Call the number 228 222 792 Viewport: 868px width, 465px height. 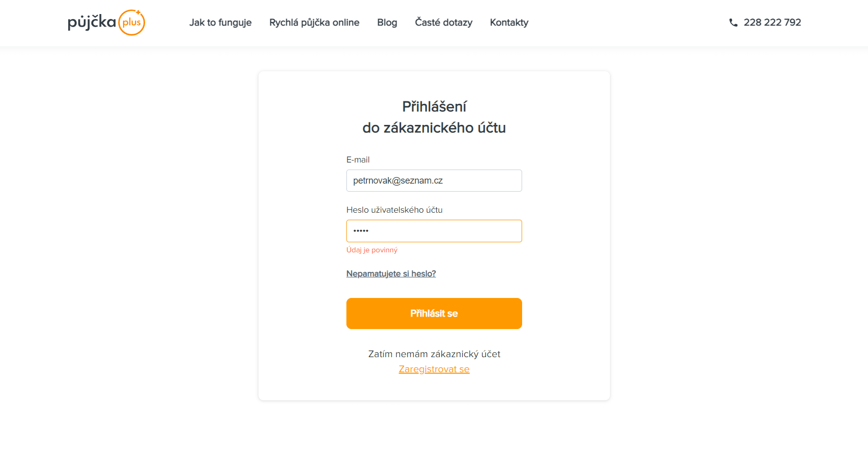point(772,23)
